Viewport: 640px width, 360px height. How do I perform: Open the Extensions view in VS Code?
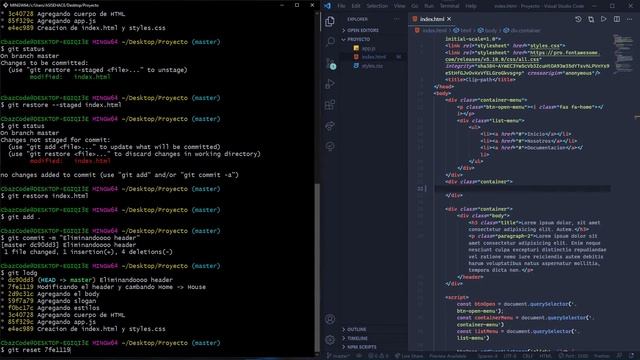pyautogui.click(x=330, y=105)
